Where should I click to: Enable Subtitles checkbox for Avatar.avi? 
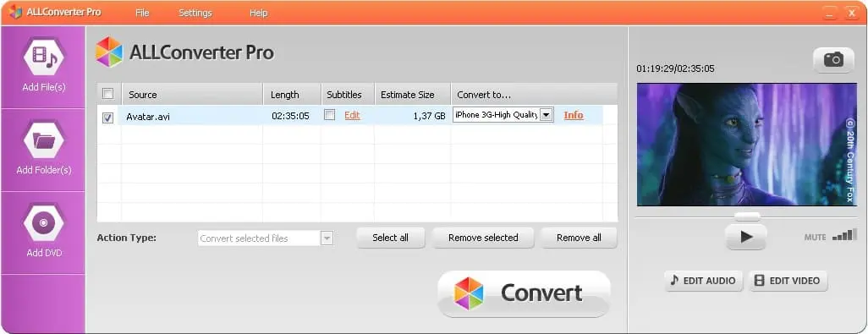(329, 114)
